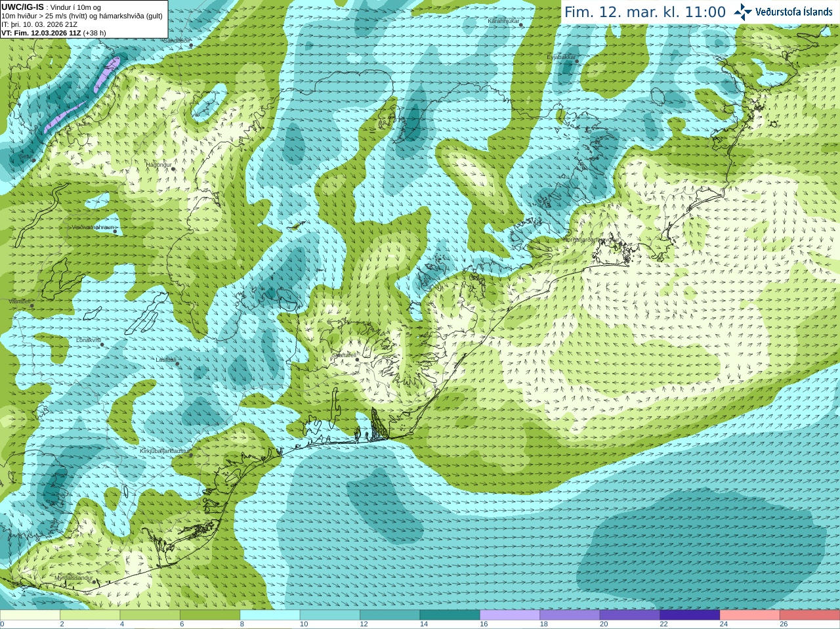The width and height of the screenshot is (840, 629).
Task: Pick the 8–10 m/s pale cyan legend swatch
Action: pyautogui.click(x=270, y=615)
